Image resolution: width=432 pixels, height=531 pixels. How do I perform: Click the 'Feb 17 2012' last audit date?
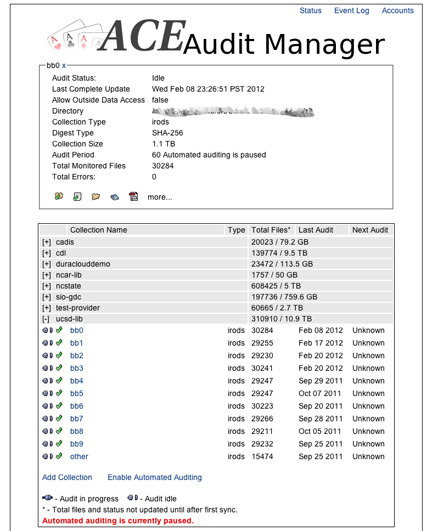321,343
